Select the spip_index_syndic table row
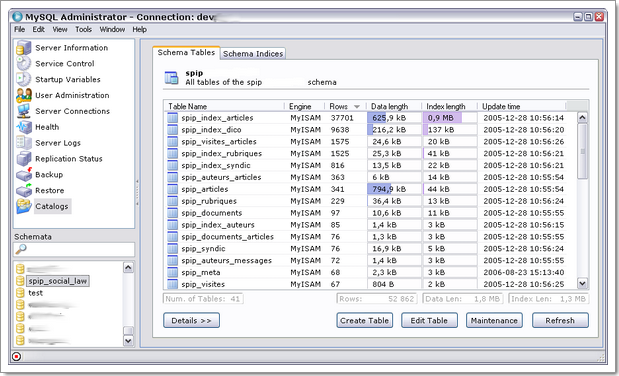Screen dimensions: 619x376 366,165
